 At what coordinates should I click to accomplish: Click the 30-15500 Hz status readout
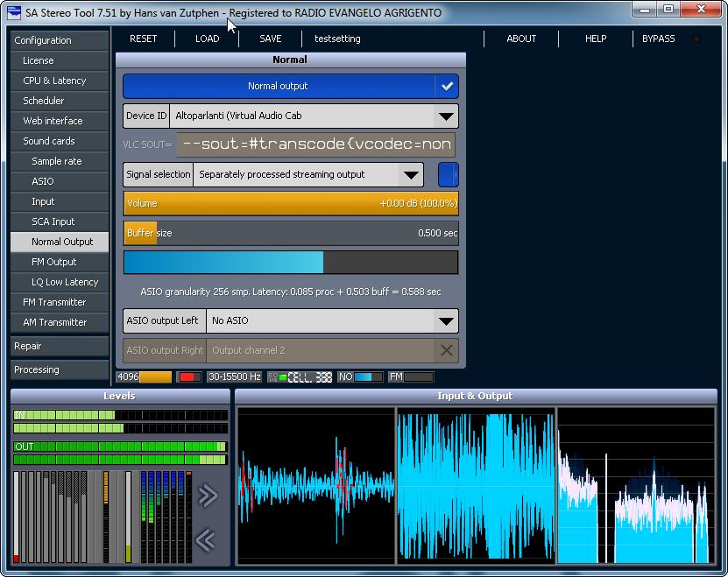(x=235, y=376)
